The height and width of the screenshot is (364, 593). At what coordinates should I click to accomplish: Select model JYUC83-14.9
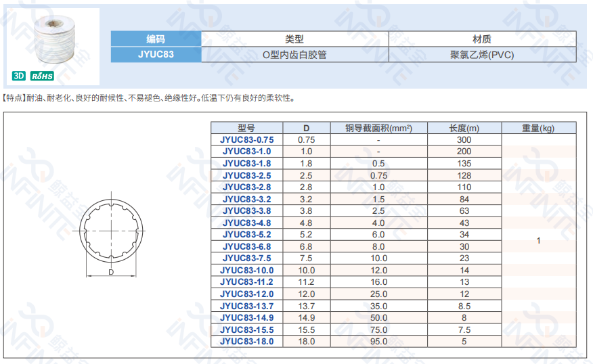(x=246, y=317)
